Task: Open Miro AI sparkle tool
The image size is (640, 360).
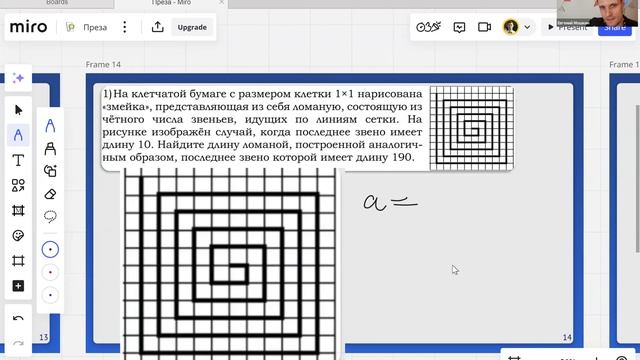Action: pyautogui.click(x=18, y=78)
